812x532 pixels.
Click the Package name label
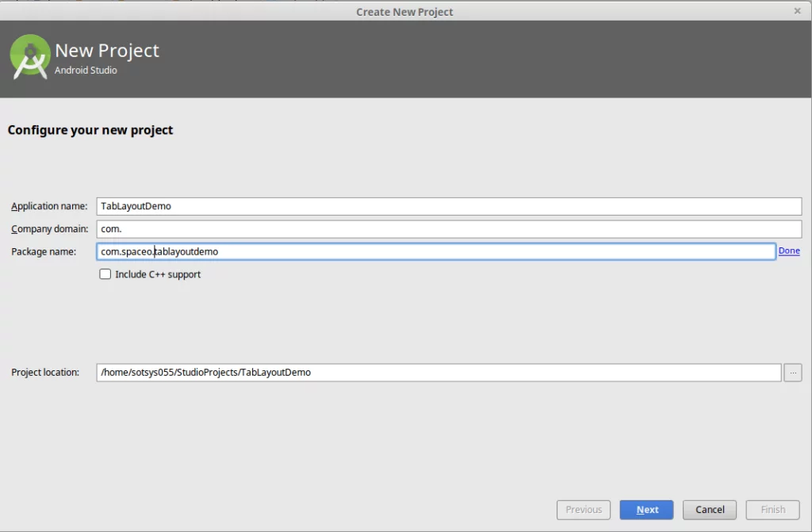(x=44, y=251)
